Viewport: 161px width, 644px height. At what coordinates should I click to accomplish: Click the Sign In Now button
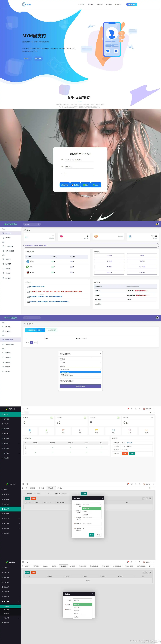(x=132, y=4)
